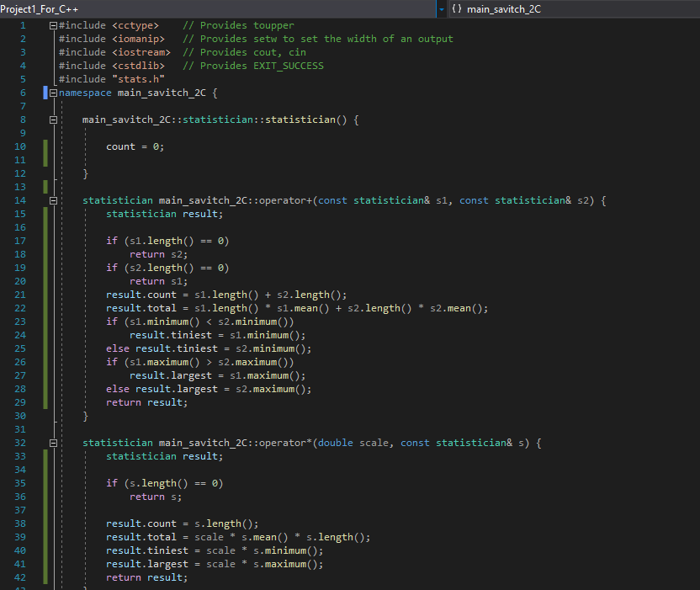Select line number 14 in the gutter
Screen dimensions: 700x590
click(20, 199)
